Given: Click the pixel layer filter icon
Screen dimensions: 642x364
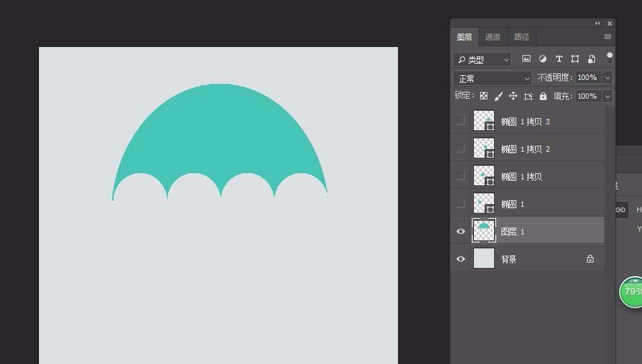Looking at the screenshot, I should (526, 59).
